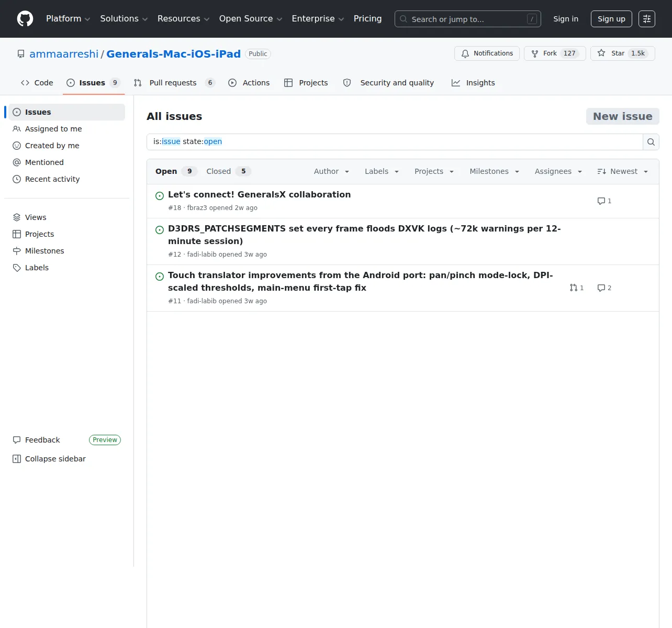The height and width of the screenshot is (628, 672).
Task: Click the Milestones signpost icon in sidebar
Action: tap(17, 251)
